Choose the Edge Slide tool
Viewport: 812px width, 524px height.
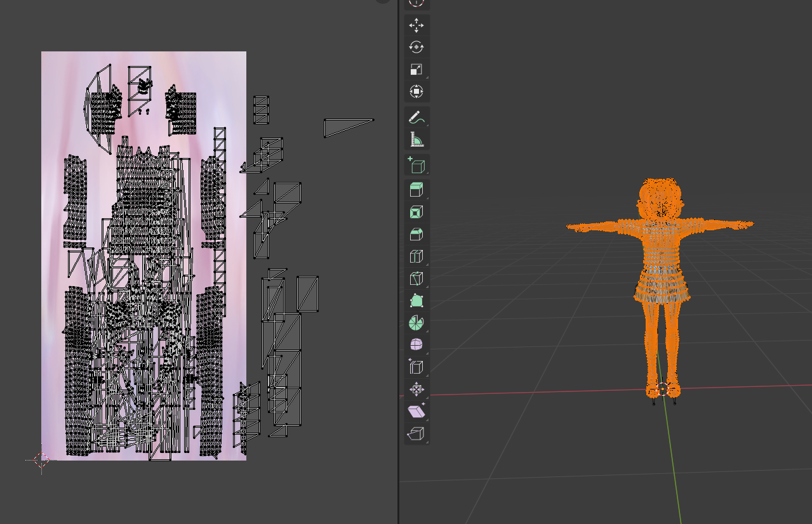pyautogui.click(x=416, y=367)
